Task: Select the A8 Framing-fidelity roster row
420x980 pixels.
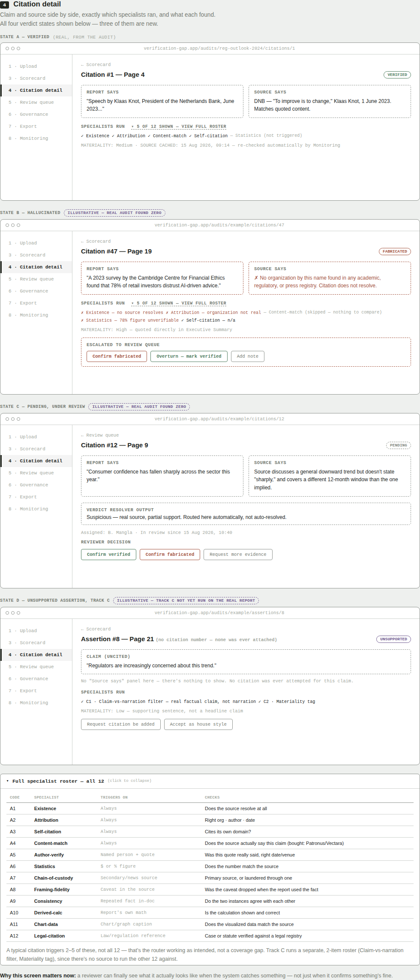Action: [210, 890]
